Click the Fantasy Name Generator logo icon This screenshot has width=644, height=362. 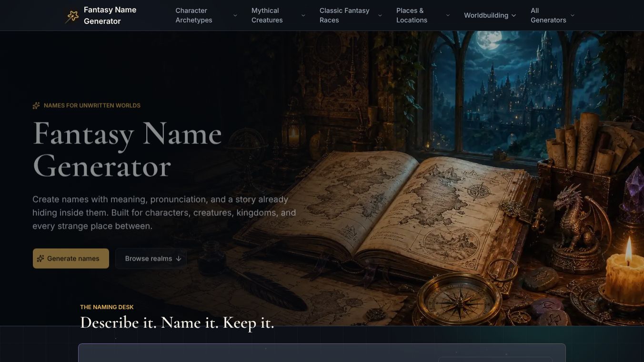[x=72, y=16]
